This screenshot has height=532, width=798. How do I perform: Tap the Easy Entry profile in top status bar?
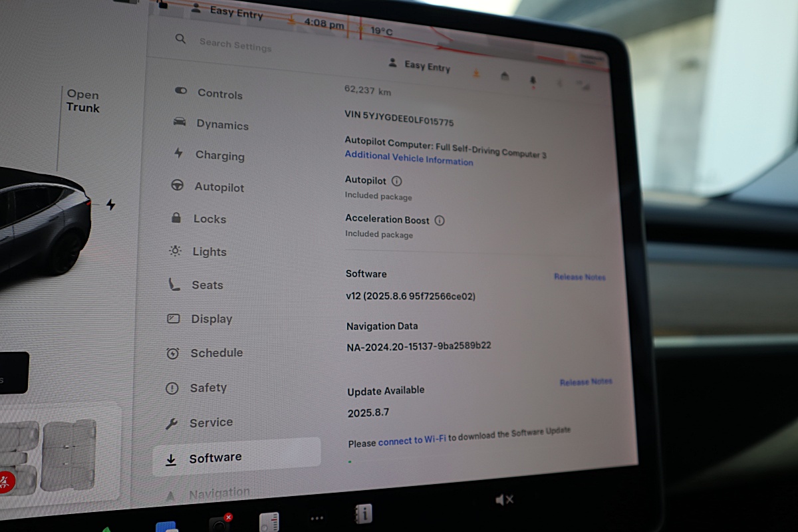tap(227, 11)
